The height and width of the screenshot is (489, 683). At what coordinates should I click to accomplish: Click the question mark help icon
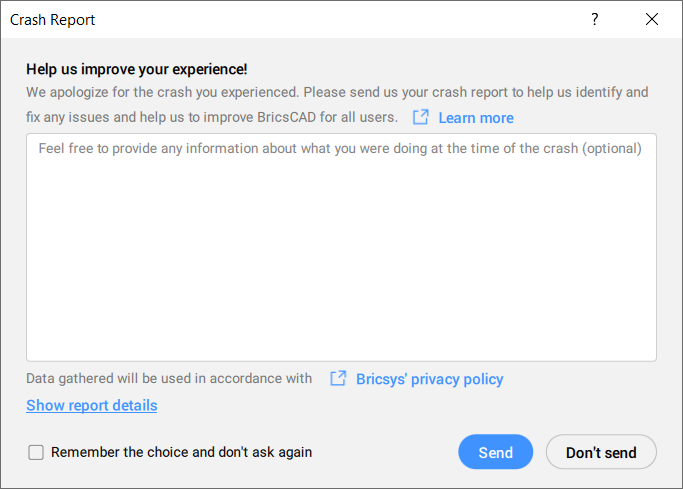point(595,19)
